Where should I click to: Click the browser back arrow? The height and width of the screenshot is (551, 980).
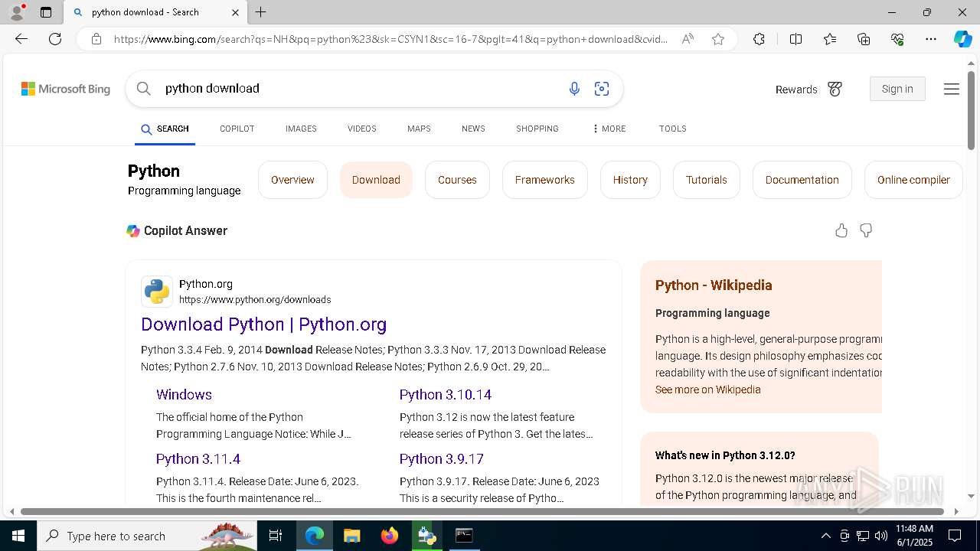[x=21, y=39]
